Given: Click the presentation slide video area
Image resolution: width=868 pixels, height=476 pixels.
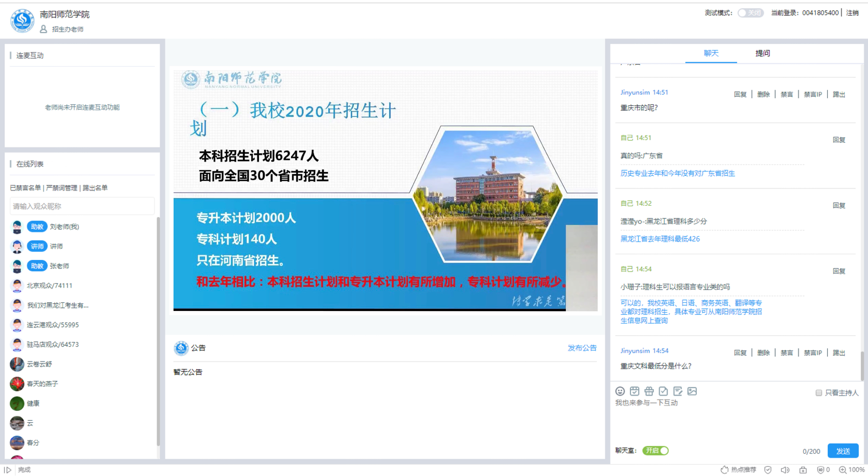Looking at the screenshot, I should coord(385,191).
